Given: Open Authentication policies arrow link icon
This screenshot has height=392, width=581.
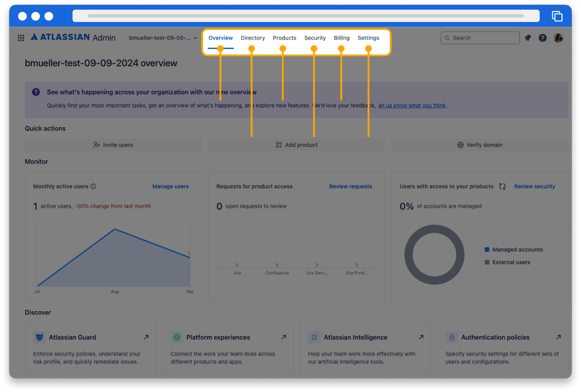Looking at the screenshot, I should tap(558, 337).
